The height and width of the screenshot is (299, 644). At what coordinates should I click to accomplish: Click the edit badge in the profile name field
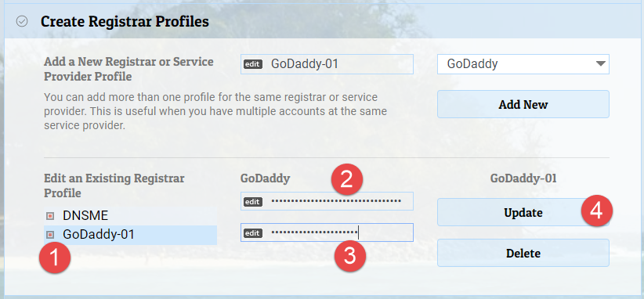pos(252,64)
